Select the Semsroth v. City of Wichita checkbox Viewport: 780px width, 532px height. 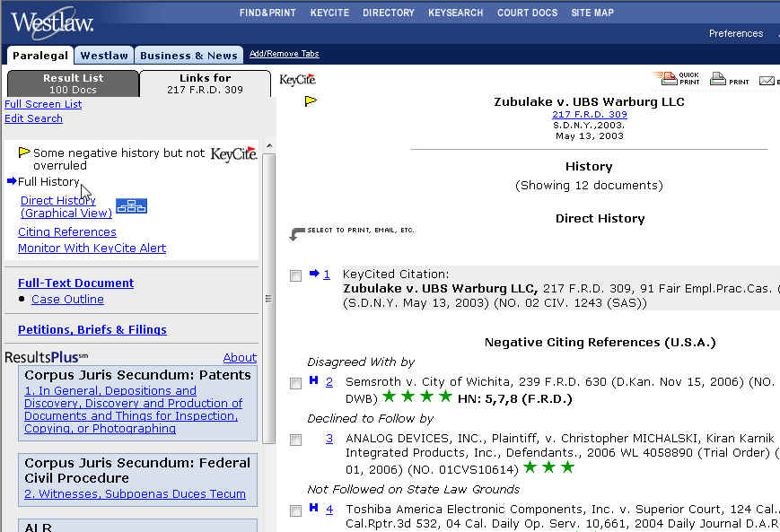295,383
